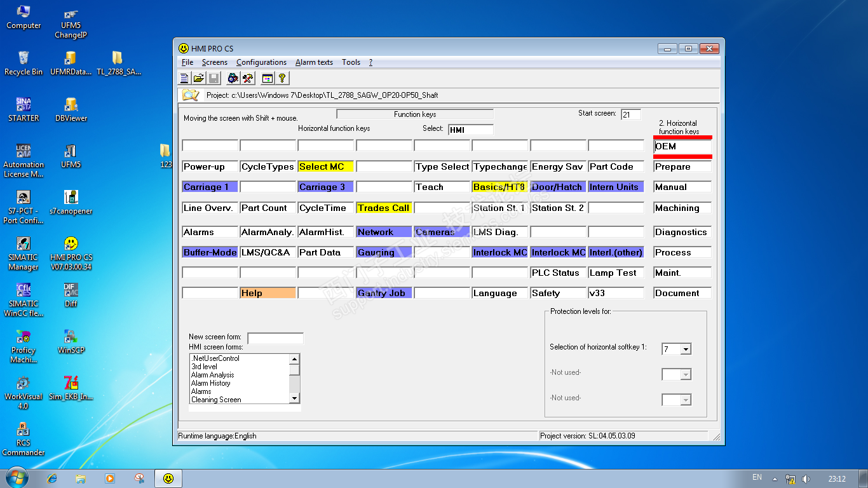868x488 pixels.
Task: Click the gear and clock toolbar icon
Action: 233,78
